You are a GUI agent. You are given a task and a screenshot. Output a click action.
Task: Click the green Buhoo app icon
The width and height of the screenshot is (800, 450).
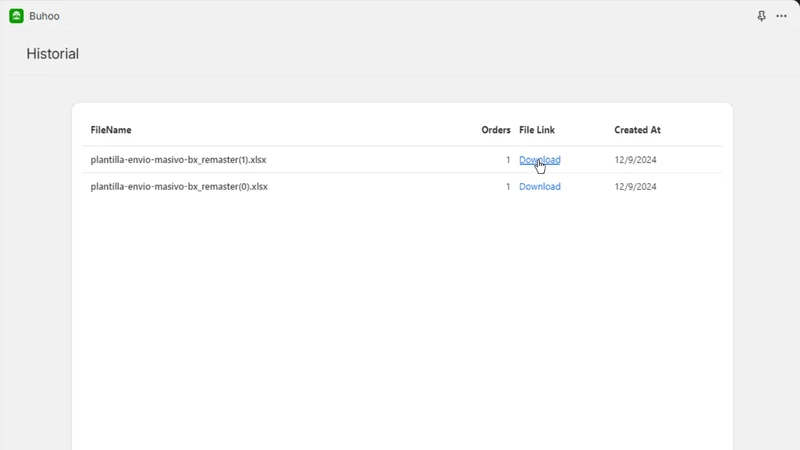point(16,16)
